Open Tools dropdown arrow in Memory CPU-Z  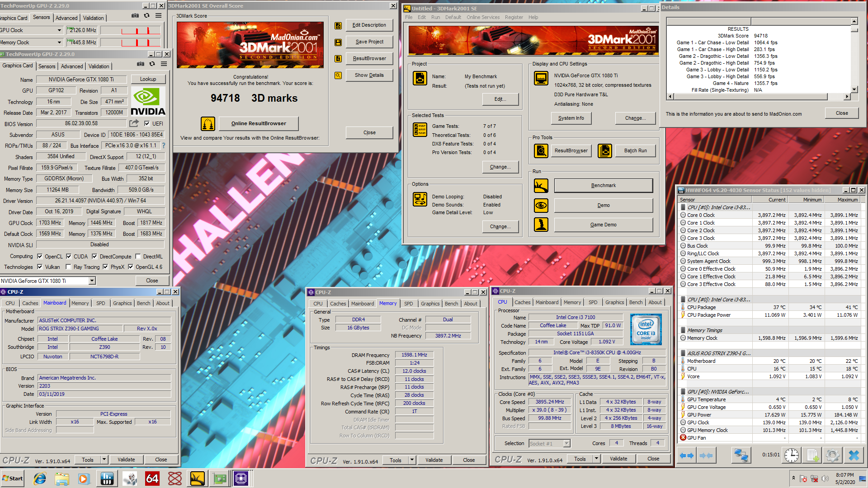click(412, 460)
